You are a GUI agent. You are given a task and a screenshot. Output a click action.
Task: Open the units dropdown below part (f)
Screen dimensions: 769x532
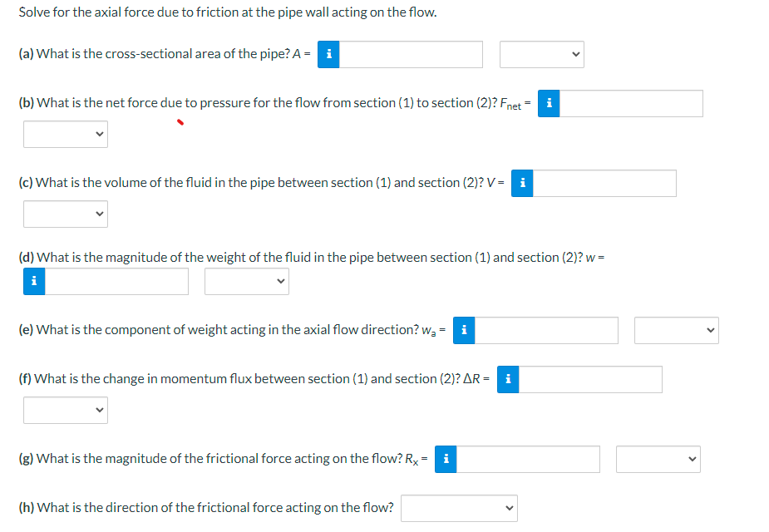coord(66,410)
